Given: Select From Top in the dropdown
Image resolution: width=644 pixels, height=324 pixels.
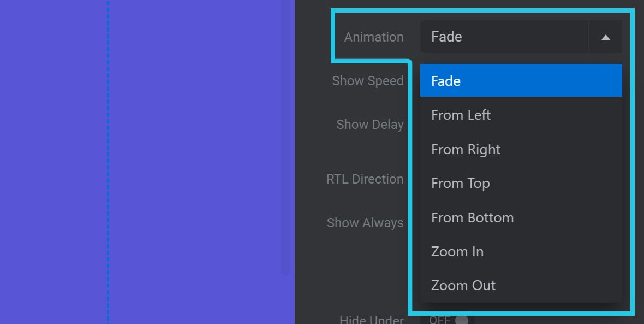Looking at the screenshot, I should coord(521,184).
